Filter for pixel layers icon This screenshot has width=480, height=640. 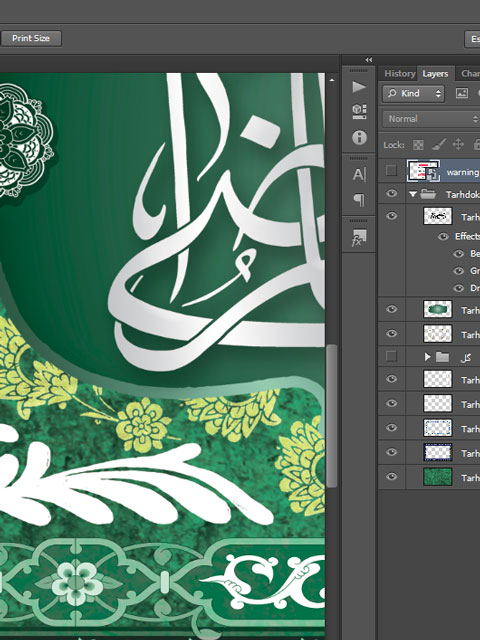coord(462,93)
